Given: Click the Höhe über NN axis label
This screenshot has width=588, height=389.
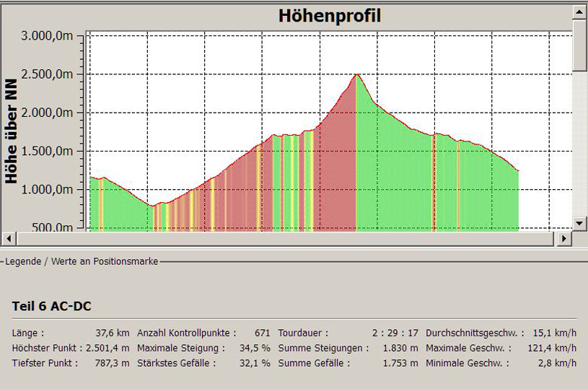Looking at the screenshot, I should [12, 131].
